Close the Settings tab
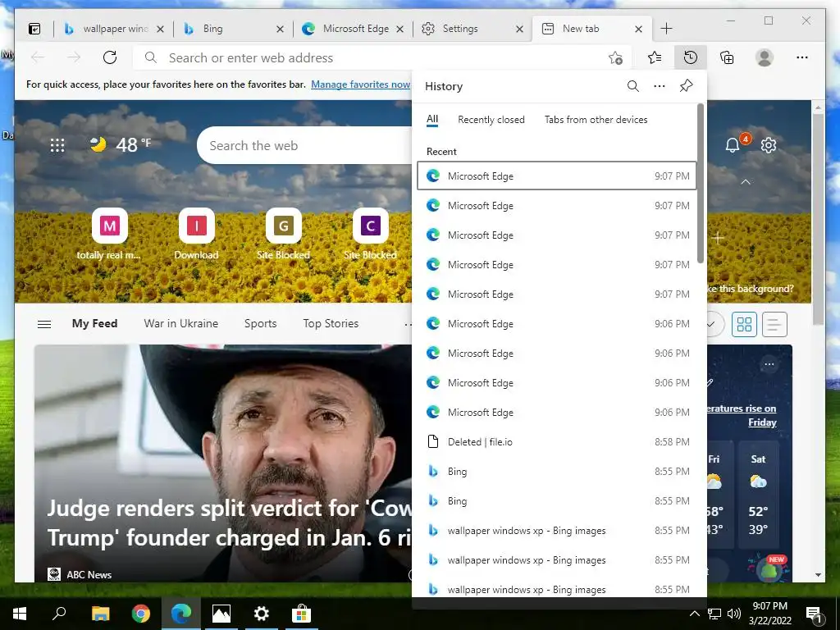The width and height of the screenshot is (840, 630). point(519,29)
